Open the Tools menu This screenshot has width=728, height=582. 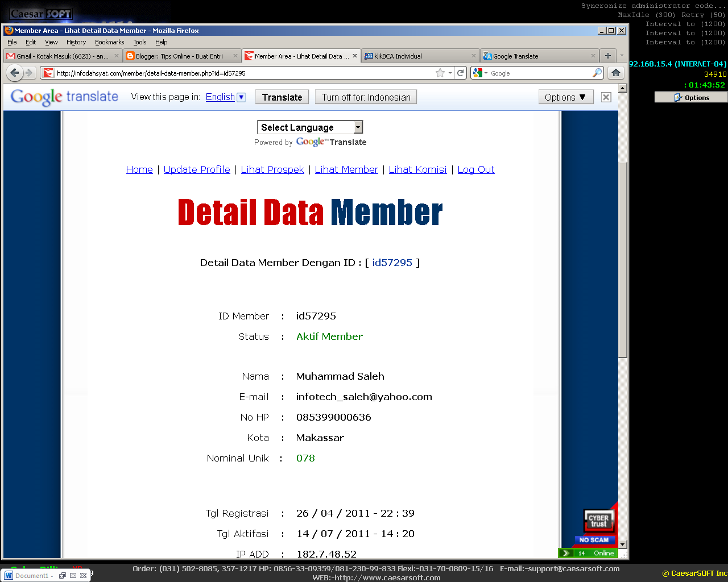coord(140,42)
